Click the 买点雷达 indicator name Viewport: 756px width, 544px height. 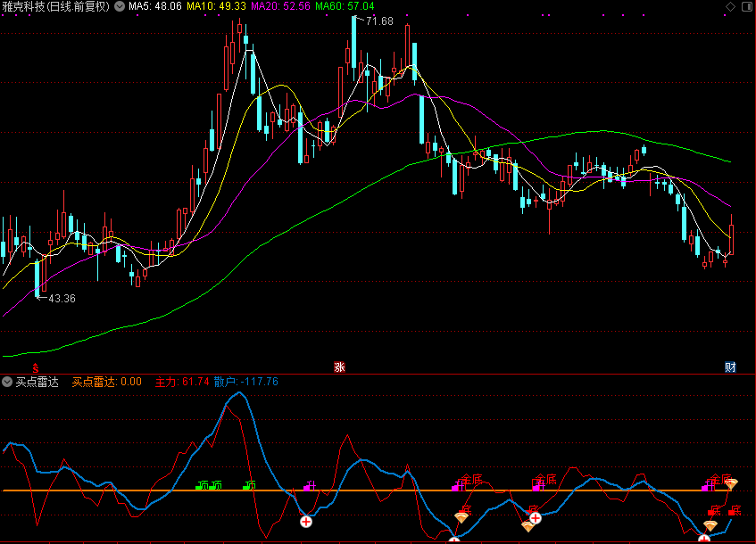37,382
